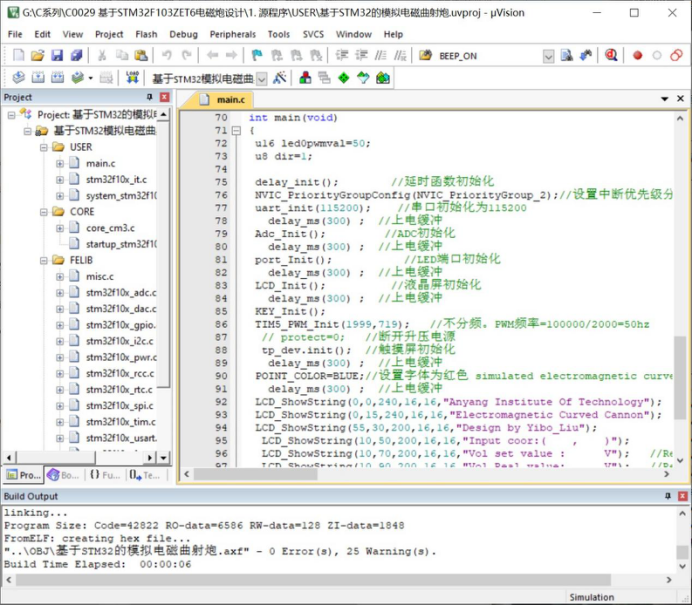Insert a bookmark with the flag icon
This screenshot has height=605, width=692.
pyautogui.click(x=257, y=55)
